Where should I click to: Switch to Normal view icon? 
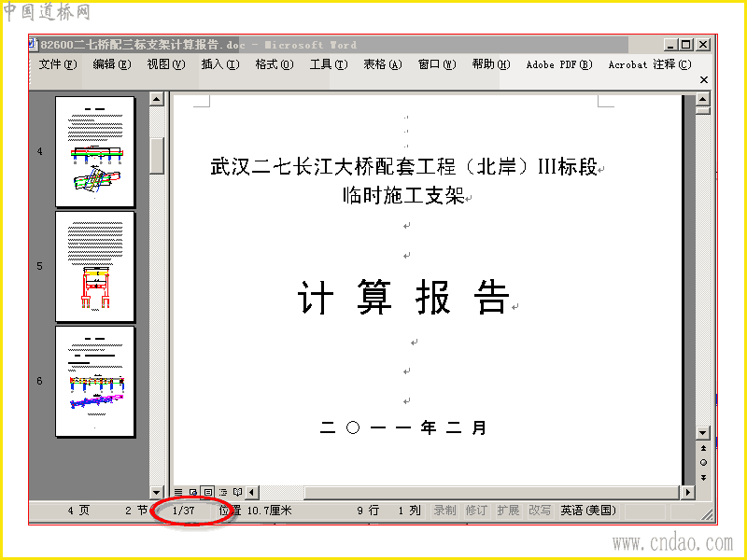pos(178,492)
